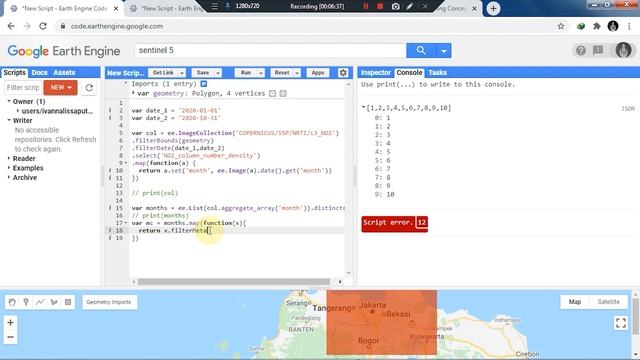Stop the screen recording

[380, 6]
